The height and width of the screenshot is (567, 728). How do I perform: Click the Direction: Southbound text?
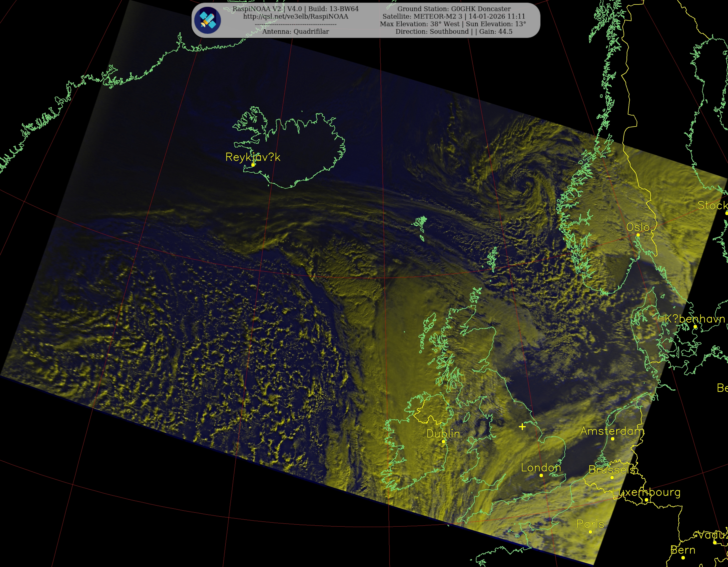(x=432, y=32)
